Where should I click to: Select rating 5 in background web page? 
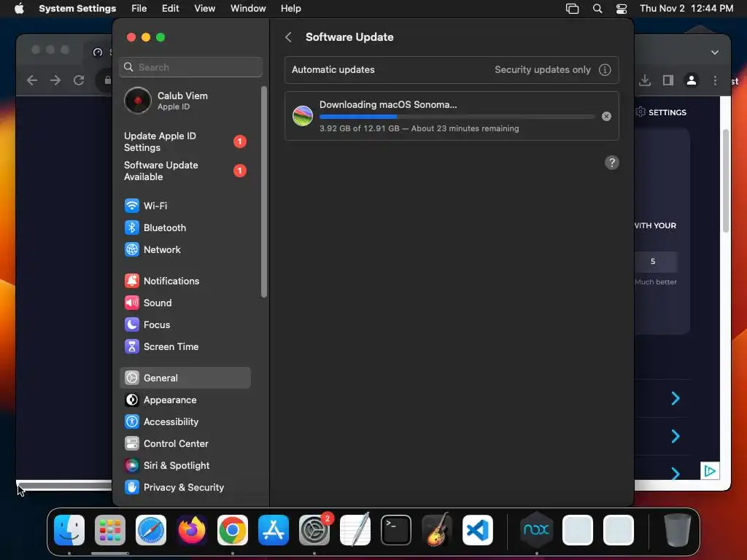pos(653,262)
